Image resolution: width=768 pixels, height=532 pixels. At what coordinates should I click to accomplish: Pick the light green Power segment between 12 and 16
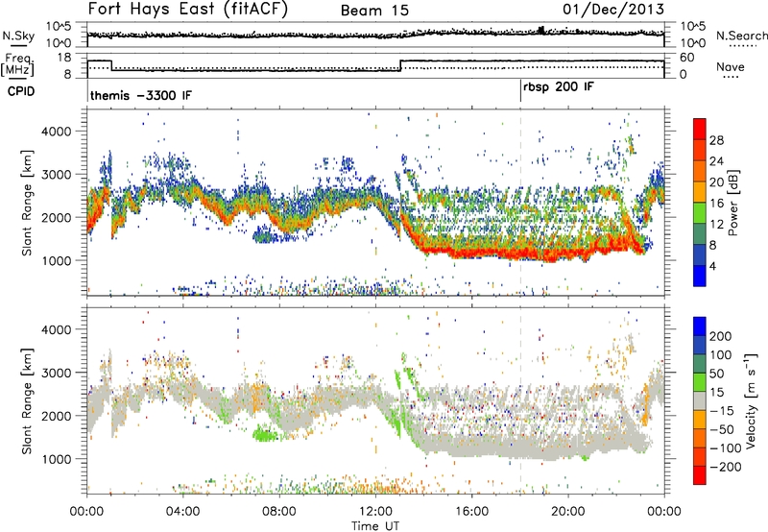pos(700,212)
